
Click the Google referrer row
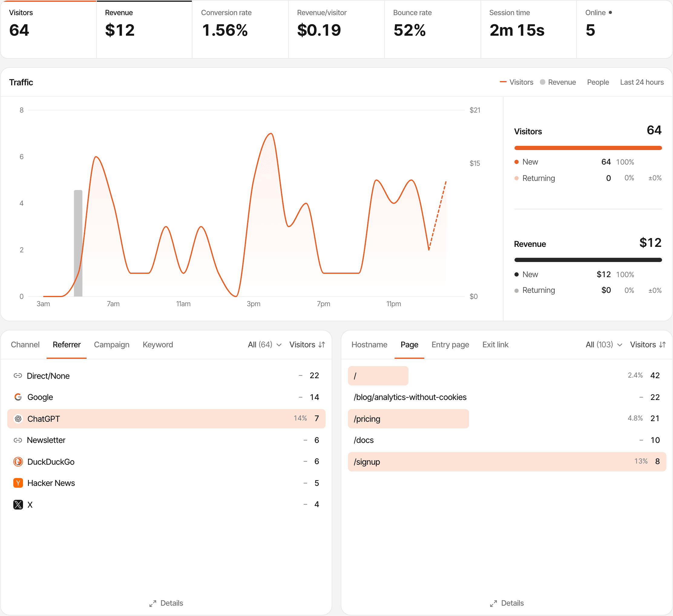166,397
